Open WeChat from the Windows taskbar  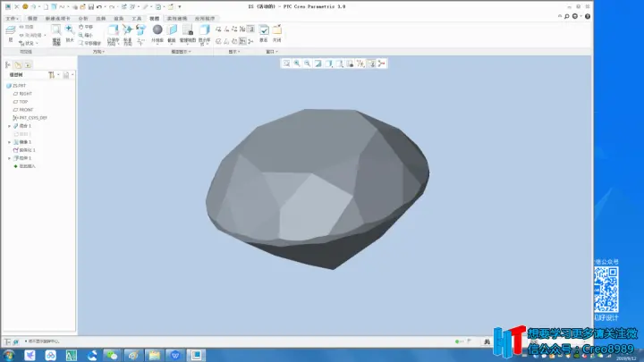[x=112, y=355]
